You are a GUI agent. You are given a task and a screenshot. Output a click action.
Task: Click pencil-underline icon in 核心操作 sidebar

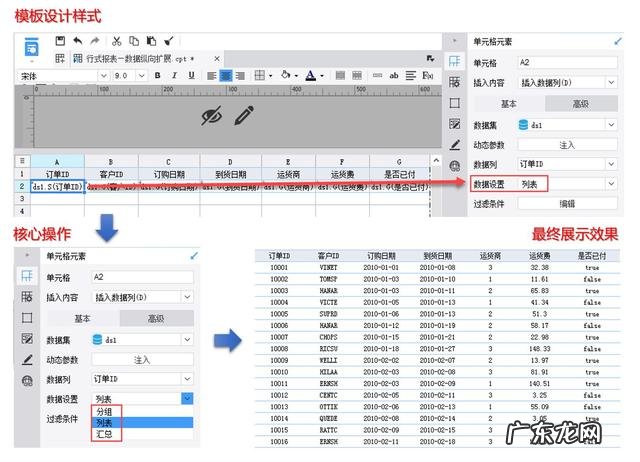point(27,360)
